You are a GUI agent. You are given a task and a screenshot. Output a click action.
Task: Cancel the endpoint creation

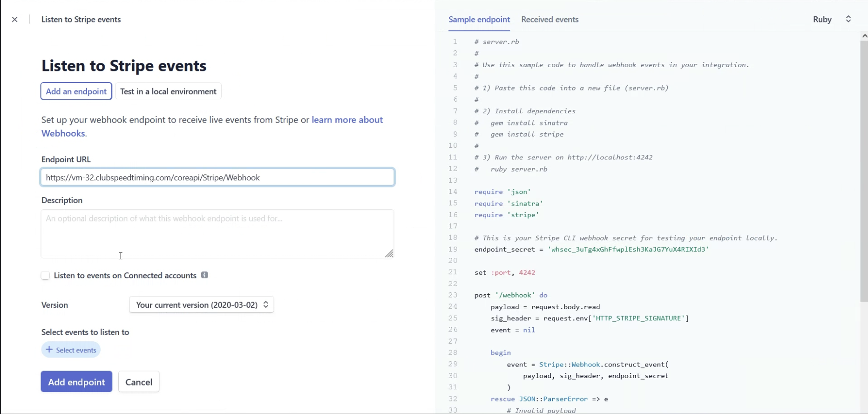(139, 382)
